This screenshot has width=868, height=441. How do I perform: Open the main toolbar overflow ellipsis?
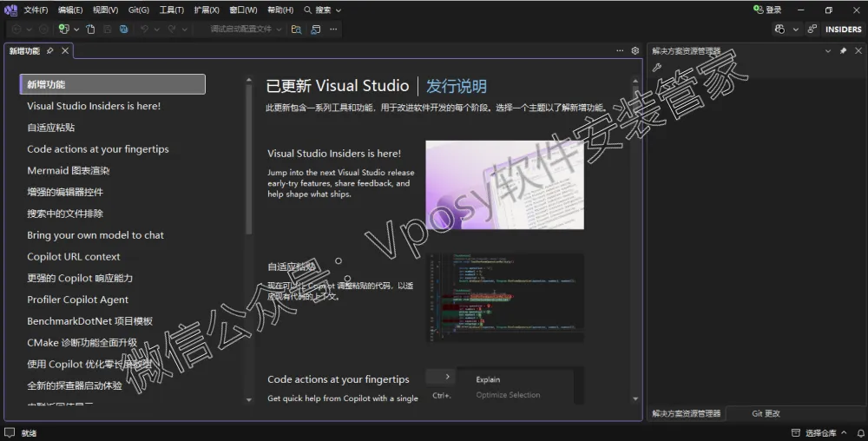(x=333, y=30)
